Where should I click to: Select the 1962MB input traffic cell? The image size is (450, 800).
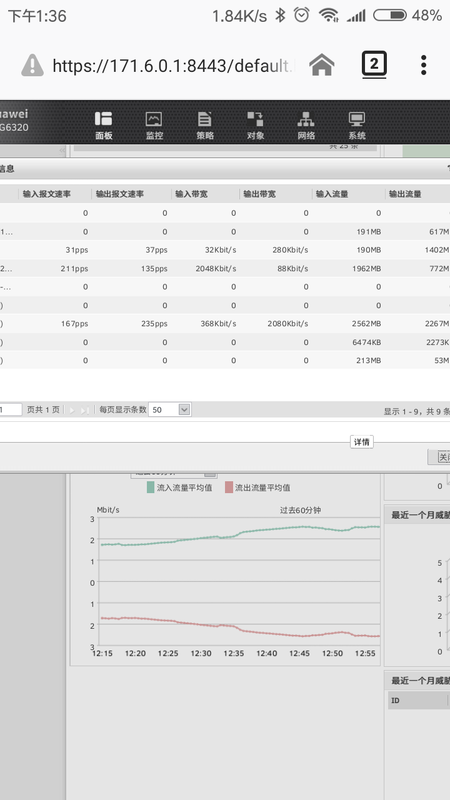pyautogui.click(x=367, y=268)
